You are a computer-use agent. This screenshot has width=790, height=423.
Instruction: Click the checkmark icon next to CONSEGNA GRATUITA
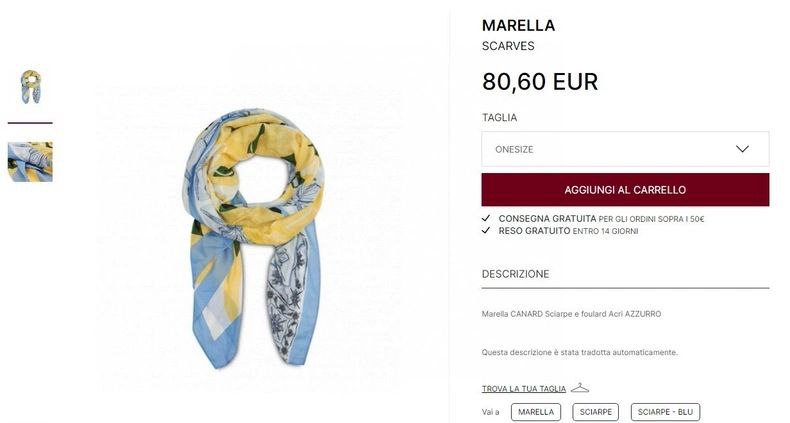tap(486, 218)
